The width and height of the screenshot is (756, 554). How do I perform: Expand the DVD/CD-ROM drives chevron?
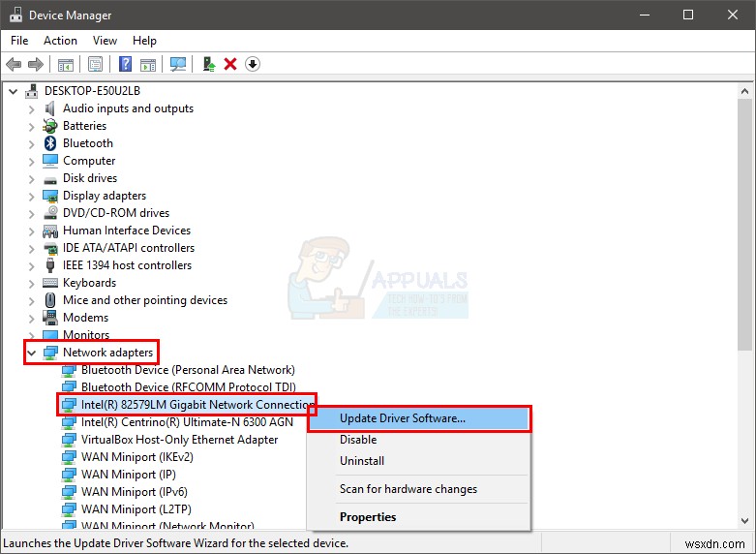click(x=31, y=213)
